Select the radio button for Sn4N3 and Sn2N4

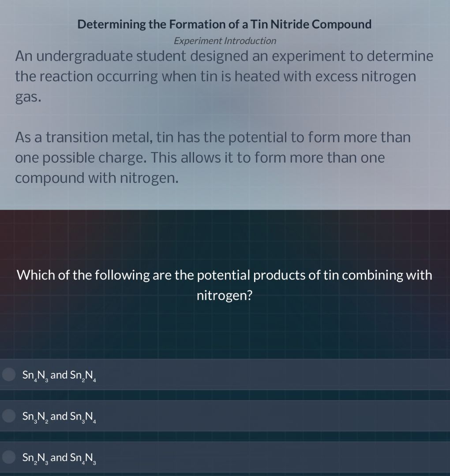[9, 375]
